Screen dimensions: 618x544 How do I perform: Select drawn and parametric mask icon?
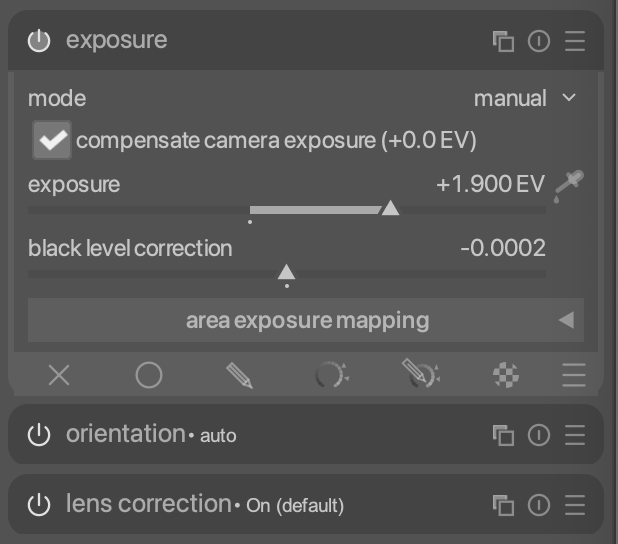tap(421, 373)
